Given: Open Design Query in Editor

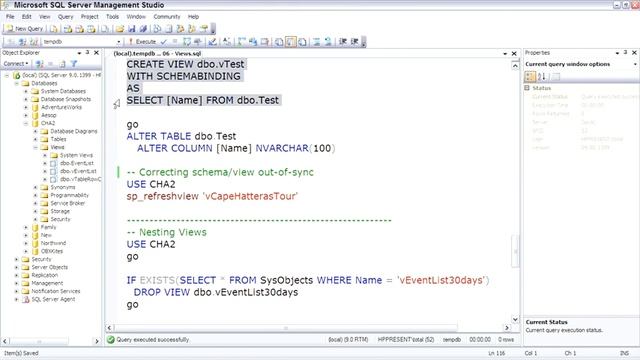Looking at the screenshot, I should (212, 41).
